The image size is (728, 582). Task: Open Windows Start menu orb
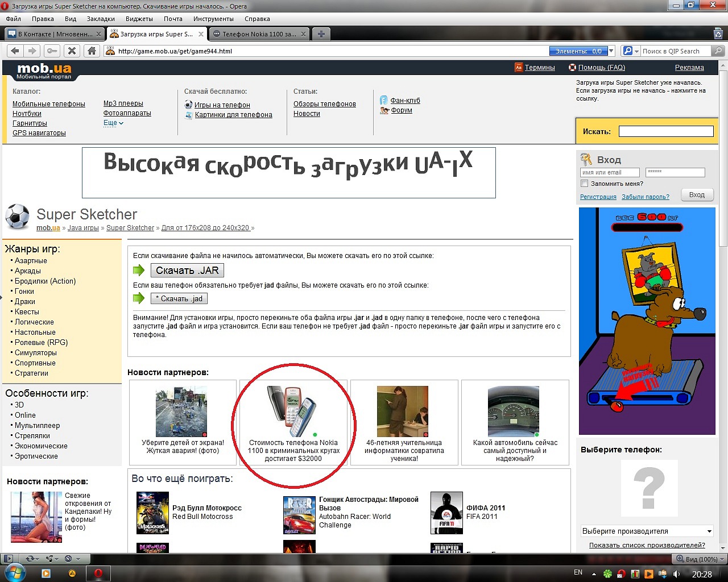(x=15, y=573)
